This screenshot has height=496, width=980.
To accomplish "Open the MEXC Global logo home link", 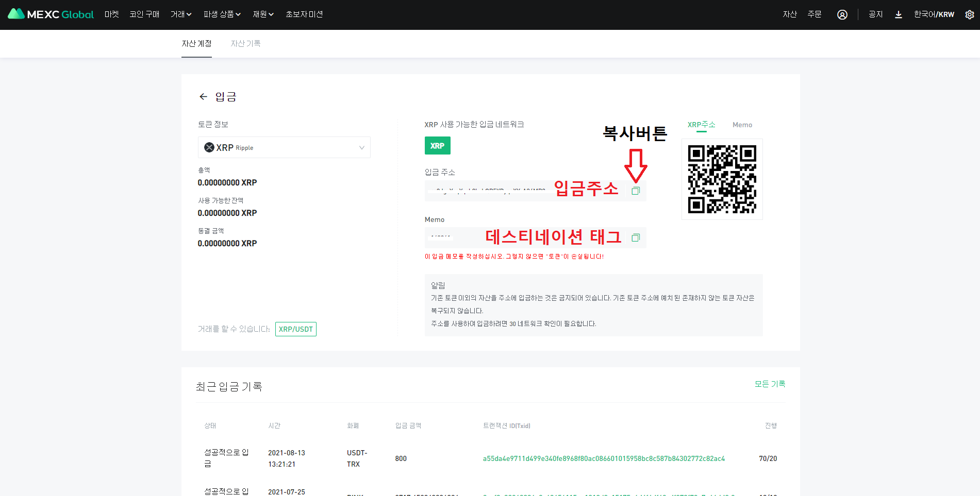I will (51, 14).
